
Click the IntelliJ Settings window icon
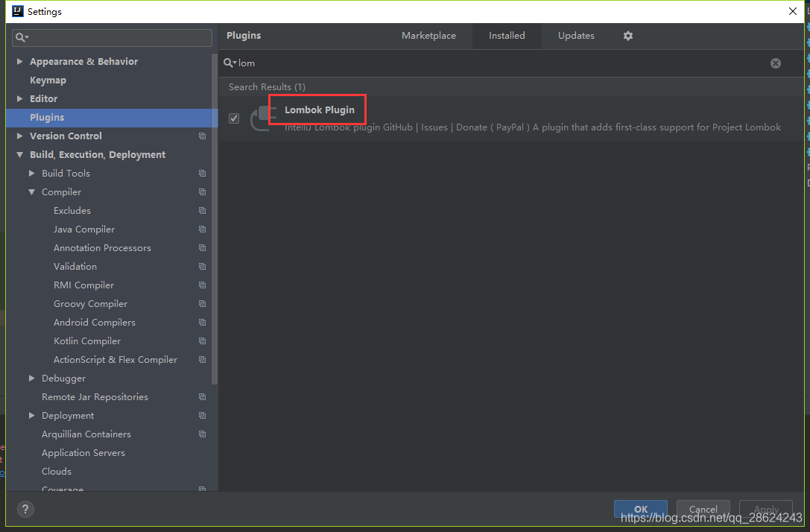pyautogui.click(x=18, y=11)
